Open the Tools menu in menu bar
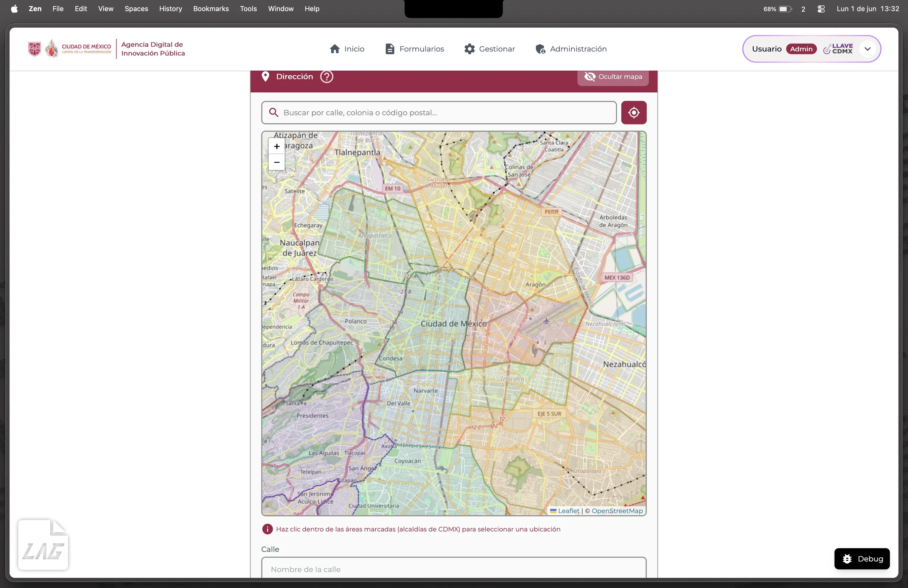Image resolution: width=908 pixels, height=588 pixels. click(x=248, y=9)
